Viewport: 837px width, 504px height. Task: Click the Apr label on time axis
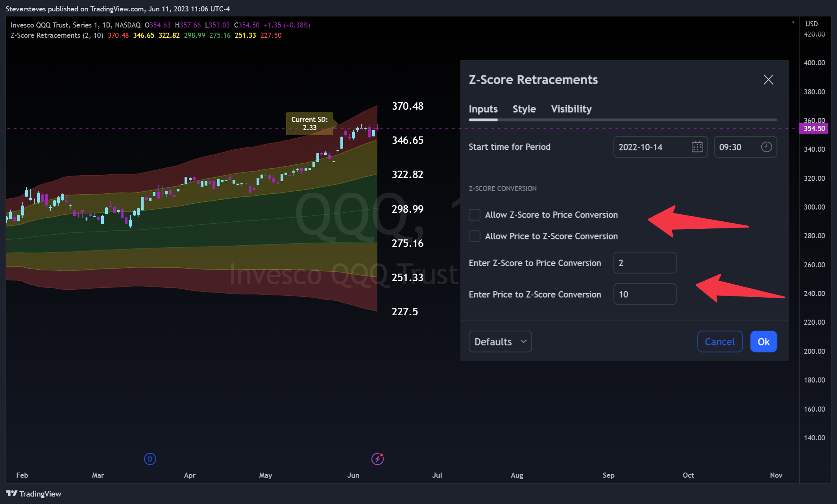point(190,475)
